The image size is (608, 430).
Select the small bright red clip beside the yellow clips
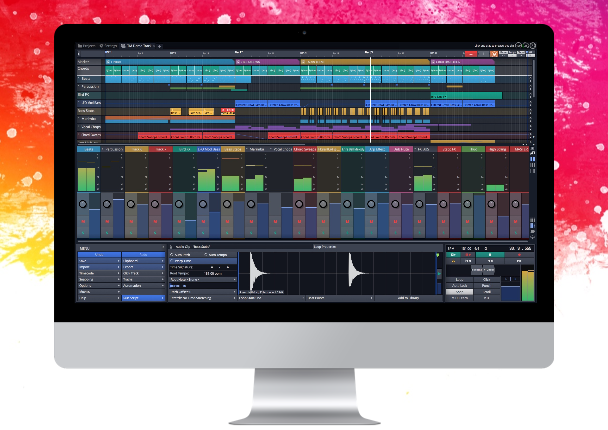(x=228, y=111)
